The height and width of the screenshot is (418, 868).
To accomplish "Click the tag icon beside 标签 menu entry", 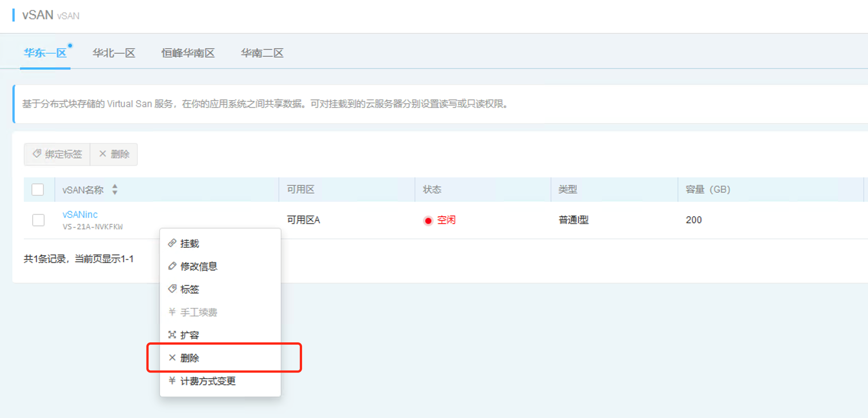I will pos(172,289).
